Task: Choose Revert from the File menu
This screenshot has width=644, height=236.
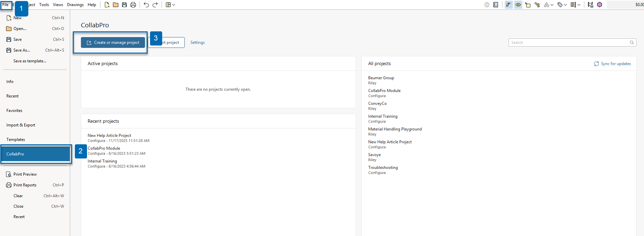Action: [x=19, y=217]
